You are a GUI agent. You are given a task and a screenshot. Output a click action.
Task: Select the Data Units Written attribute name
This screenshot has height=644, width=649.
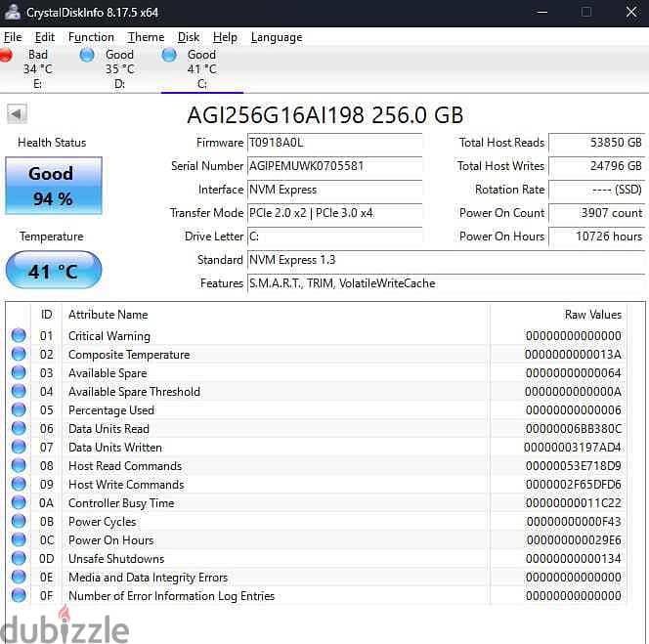click(x=115, y=448)
